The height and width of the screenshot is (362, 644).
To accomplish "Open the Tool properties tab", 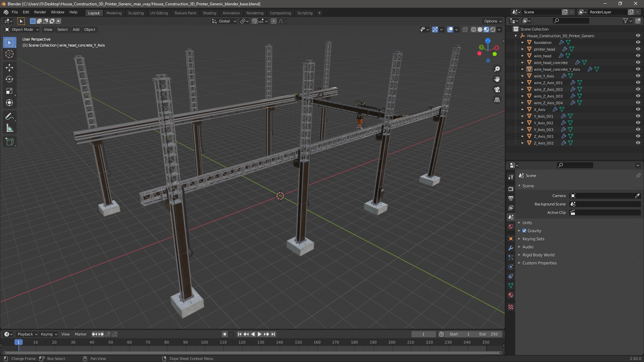I will (x=511, y=177).
